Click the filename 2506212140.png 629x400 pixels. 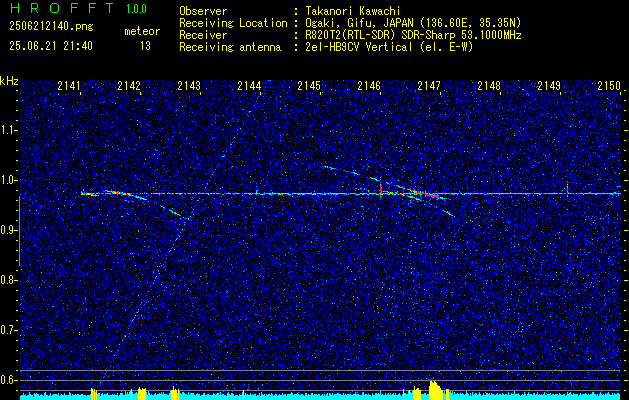coord(51,27)
